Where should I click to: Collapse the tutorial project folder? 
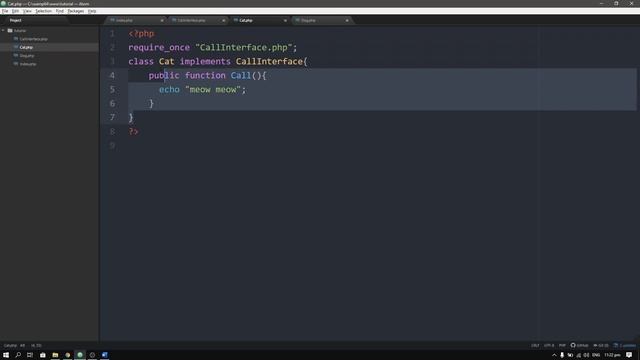pos(3,31)
